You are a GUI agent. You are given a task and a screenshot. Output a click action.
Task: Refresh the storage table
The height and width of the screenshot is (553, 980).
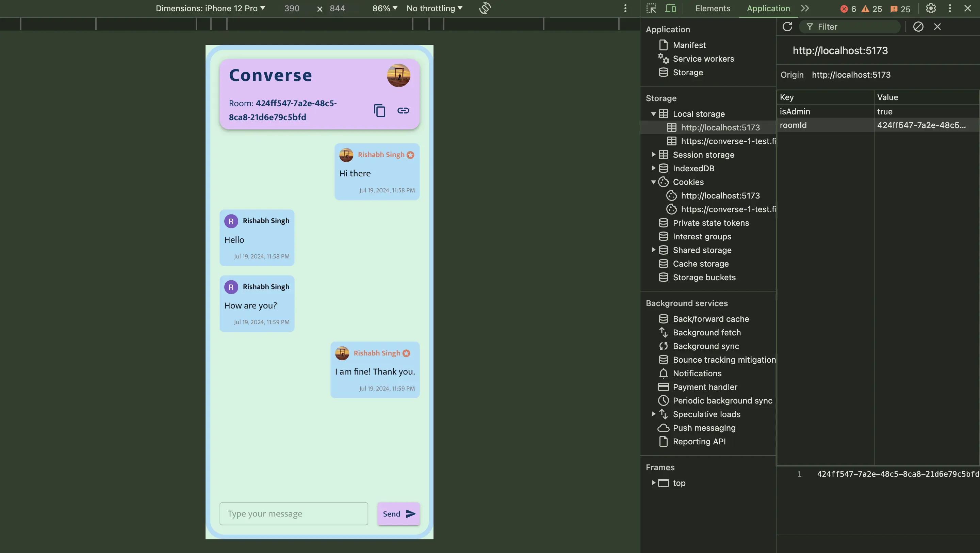coord(787,27)
